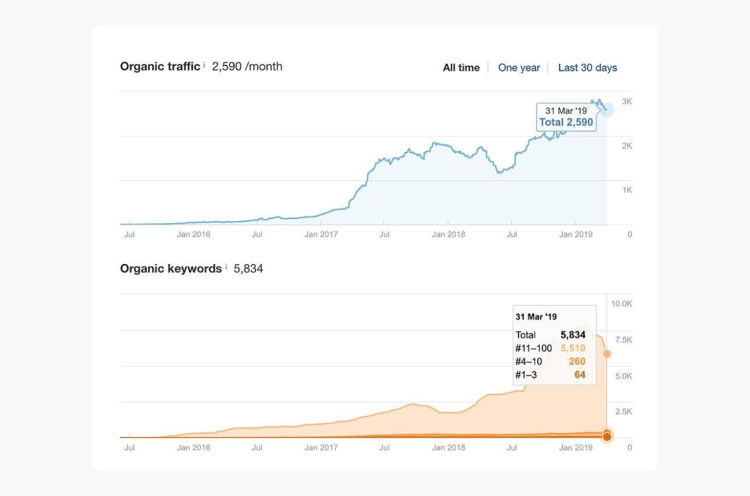Click the 'Total 2,590' traffic tooltip
Viewport: 750px width, 496px height.
(566, 122)
